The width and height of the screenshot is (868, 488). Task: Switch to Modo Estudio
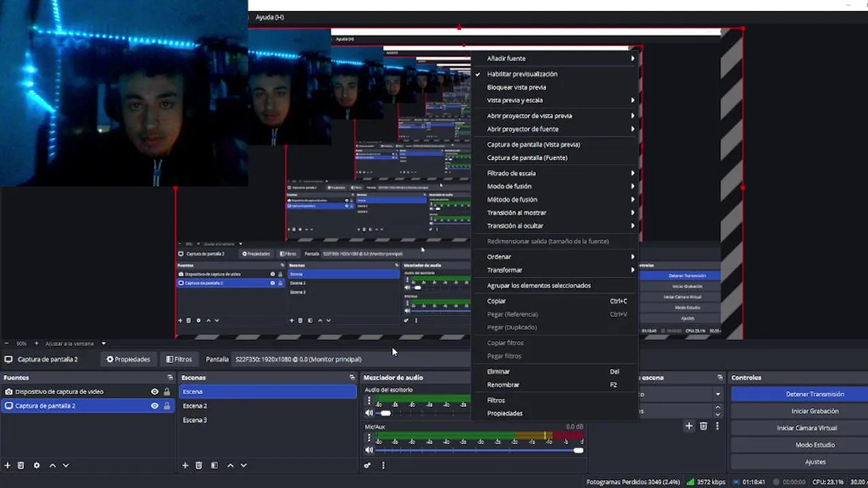click(x=800, y=445)
